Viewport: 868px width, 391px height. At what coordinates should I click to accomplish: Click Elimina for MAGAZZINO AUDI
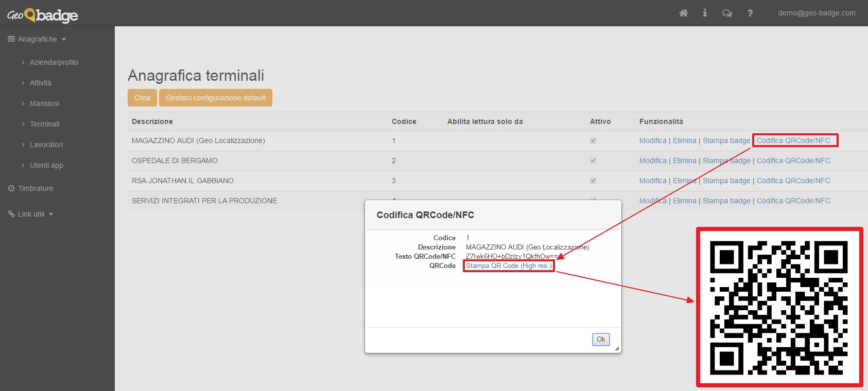(684, 140)
